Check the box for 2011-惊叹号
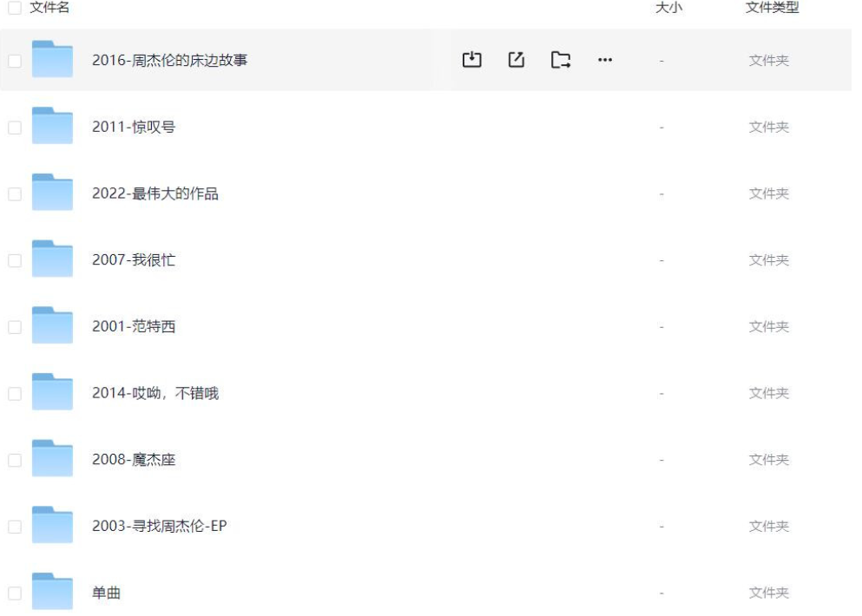 15,128
